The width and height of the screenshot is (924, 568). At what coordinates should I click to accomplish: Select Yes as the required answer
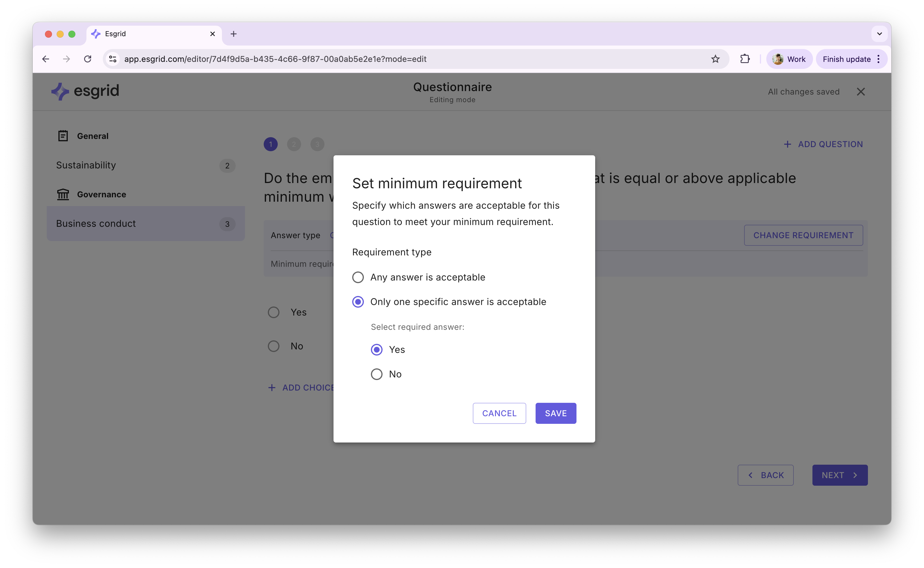376,350
